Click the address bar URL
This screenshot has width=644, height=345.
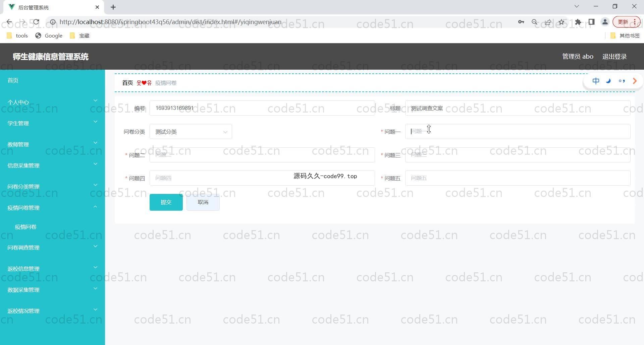pyautogui.click(x=170, y=22)
